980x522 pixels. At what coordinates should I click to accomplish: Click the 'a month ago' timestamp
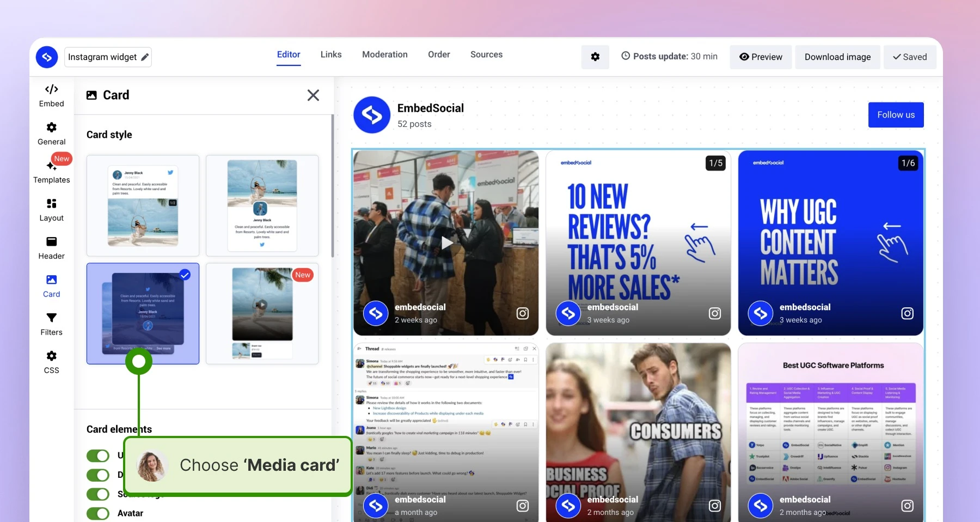click(416, 512)
